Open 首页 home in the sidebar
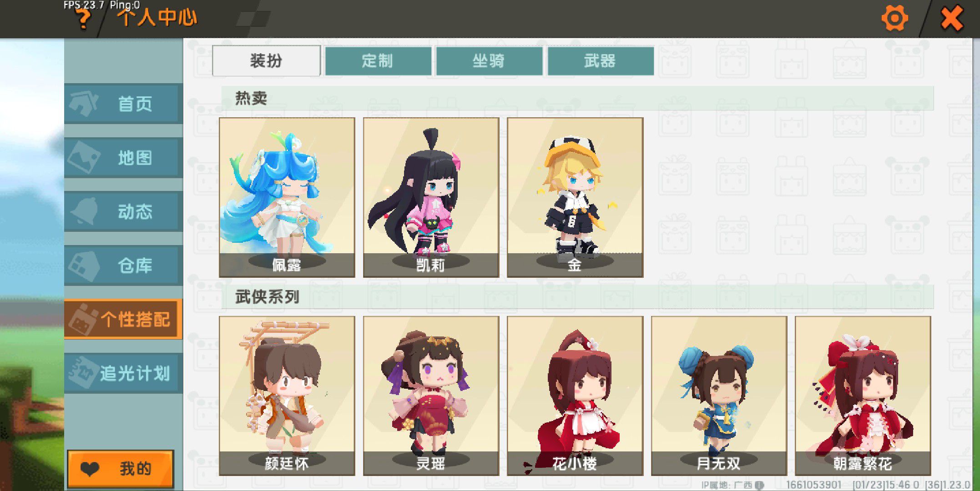 tap(123, 104)
